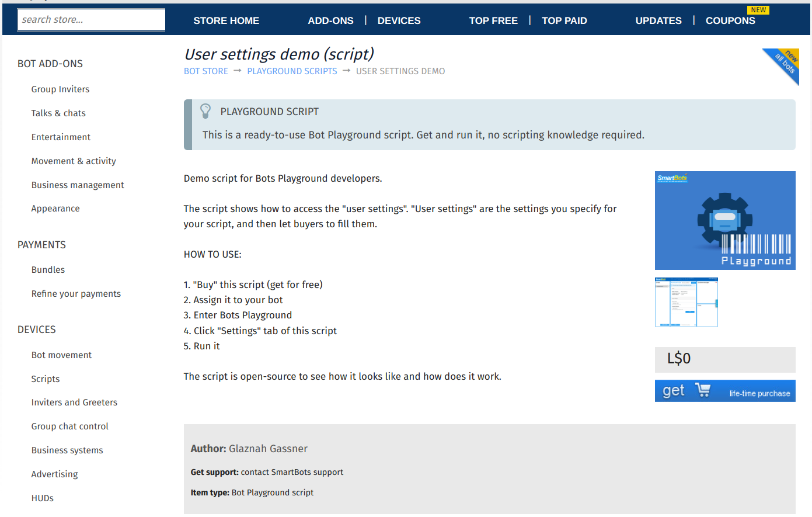The width and height of the screenshot is (812, 517).
Task: Focus the search store input field
Action: [92, 20]
